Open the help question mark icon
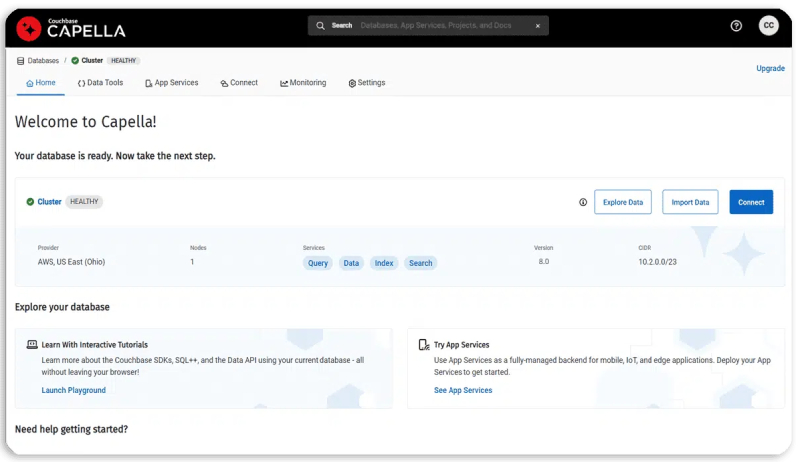Screen dimensions: 800x462 (736, 26)
